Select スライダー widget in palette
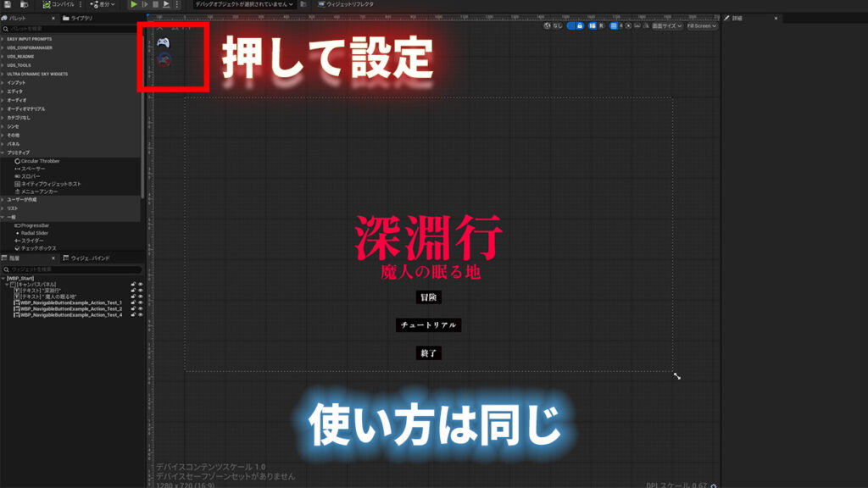 coord(32,241)
